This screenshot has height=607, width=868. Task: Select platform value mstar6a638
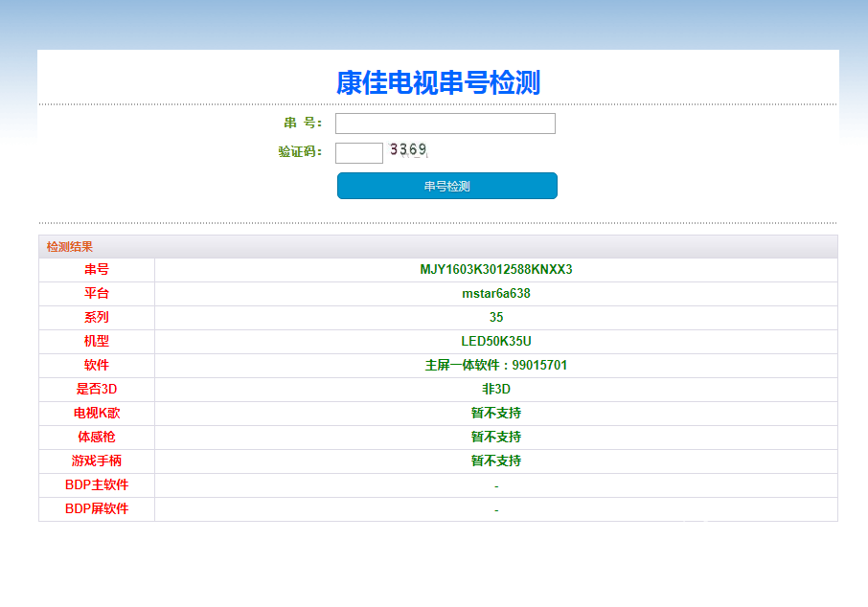[496, 293]
